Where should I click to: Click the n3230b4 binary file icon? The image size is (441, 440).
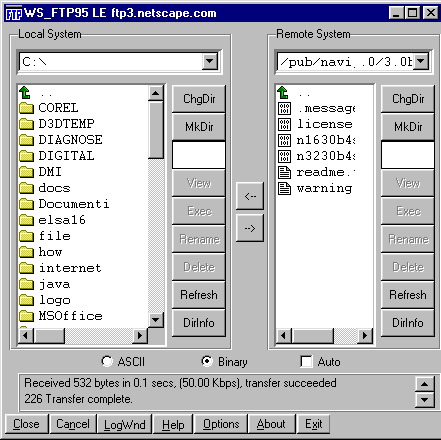284,156
